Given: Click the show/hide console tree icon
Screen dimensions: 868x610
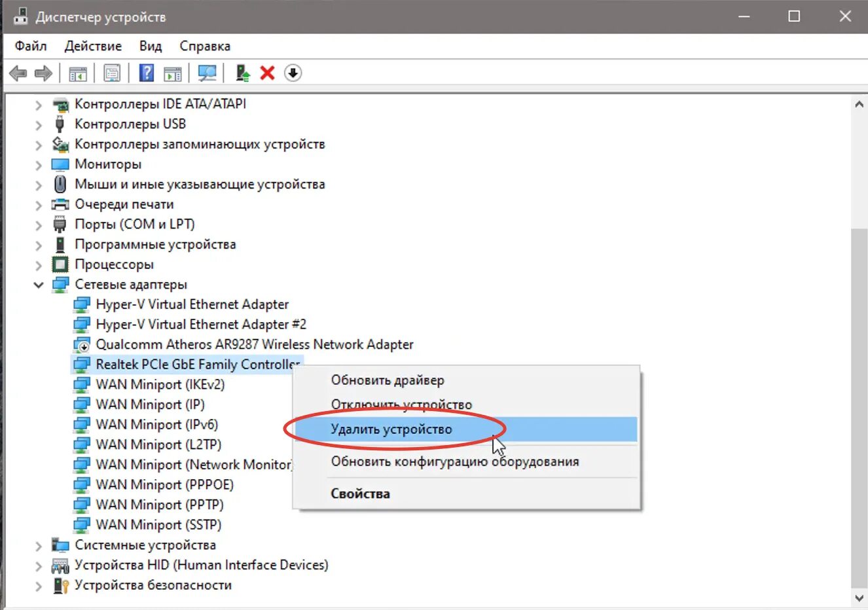Looking at the screenshot, I should tap(78, 73).
